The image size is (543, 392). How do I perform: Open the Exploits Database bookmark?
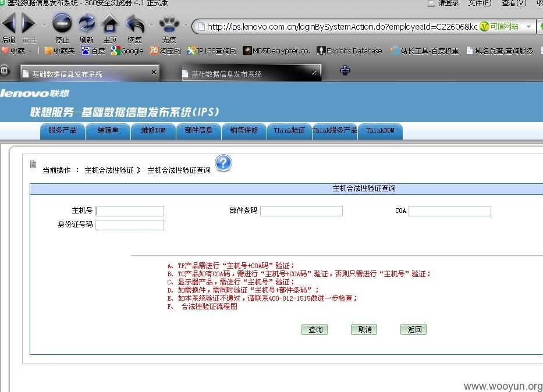pos(349,51)
